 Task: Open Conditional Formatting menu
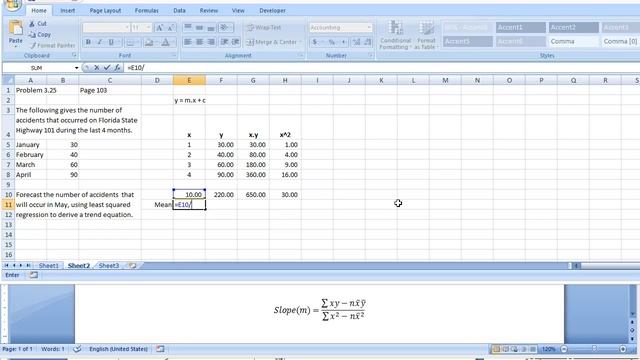(395, 36)
